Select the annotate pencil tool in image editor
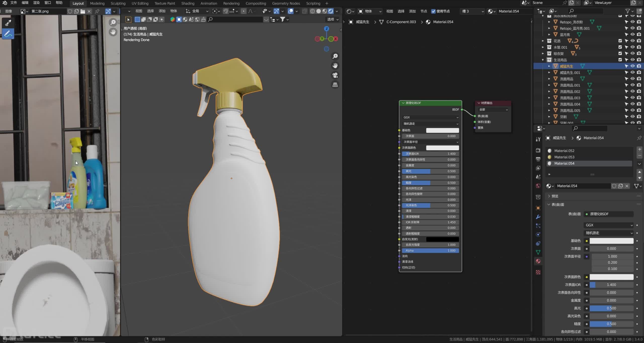 [8, 34]
